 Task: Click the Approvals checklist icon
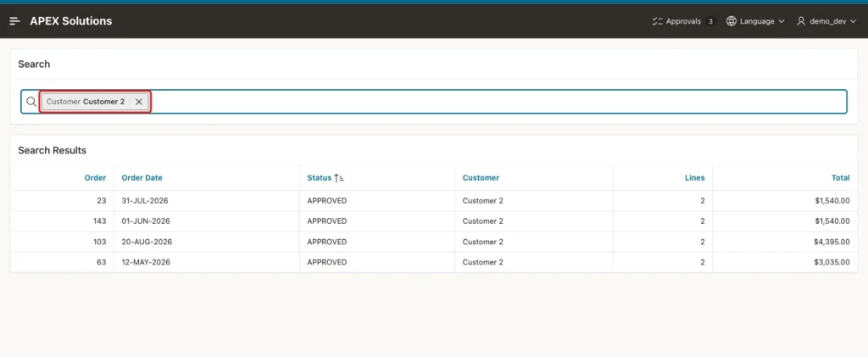tap(658, 21)
